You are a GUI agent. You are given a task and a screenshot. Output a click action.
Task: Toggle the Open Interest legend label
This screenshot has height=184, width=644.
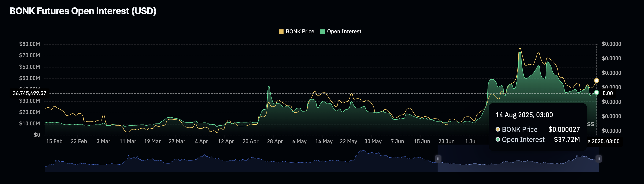(344, 32)
